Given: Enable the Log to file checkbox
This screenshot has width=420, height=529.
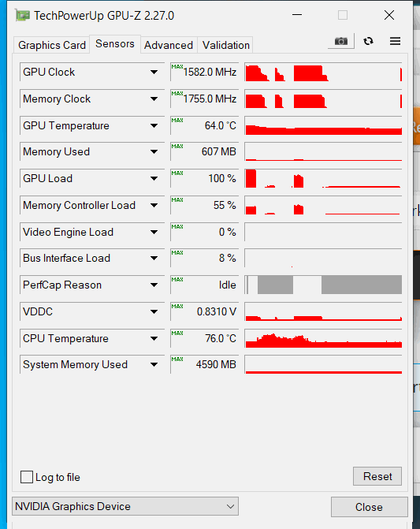Looking at the screenshot, I should pos(27,477).
